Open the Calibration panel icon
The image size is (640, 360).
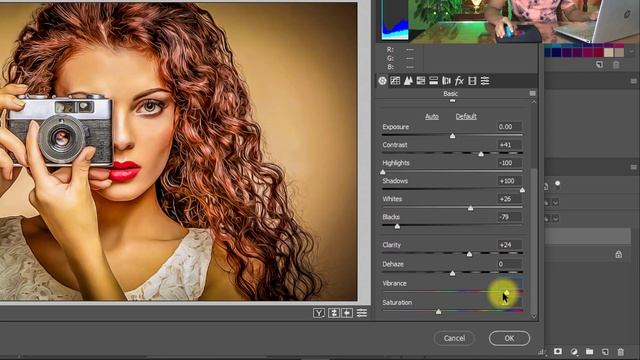pyautogui.click(x=472, y=81)
